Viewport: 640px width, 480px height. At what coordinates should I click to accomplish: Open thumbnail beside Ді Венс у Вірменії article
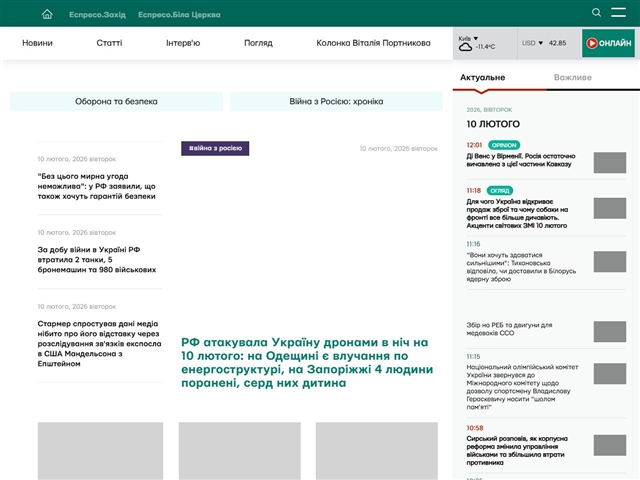[x=609, y=163]
